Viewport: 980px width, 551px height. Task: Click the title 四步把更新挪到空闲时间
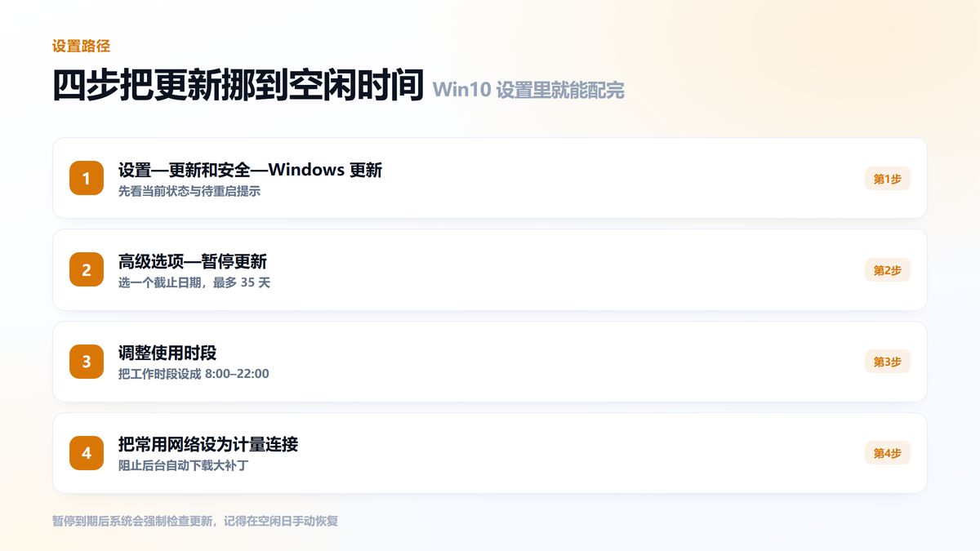(238, 86)
